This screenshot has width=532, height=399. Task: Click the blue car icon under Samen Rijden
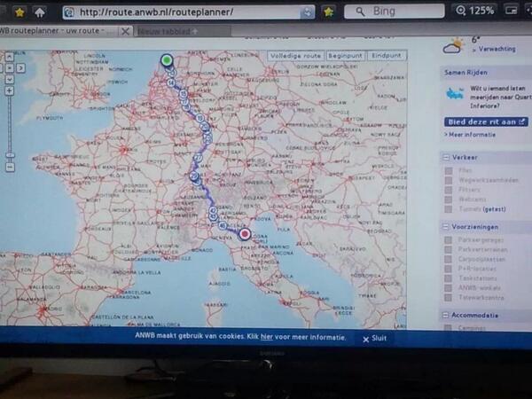click(x=455, y=93)
